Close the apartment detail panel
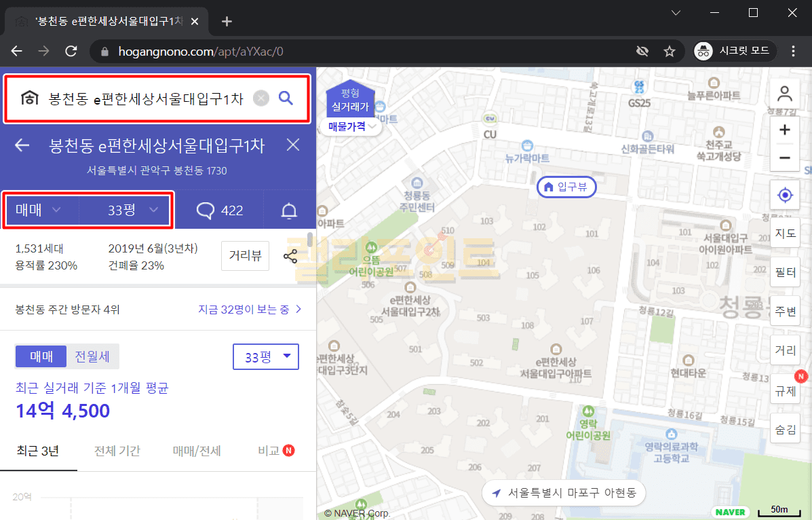Screen dimensions: 812x520 pyautogui.click(x=293, y=145)
